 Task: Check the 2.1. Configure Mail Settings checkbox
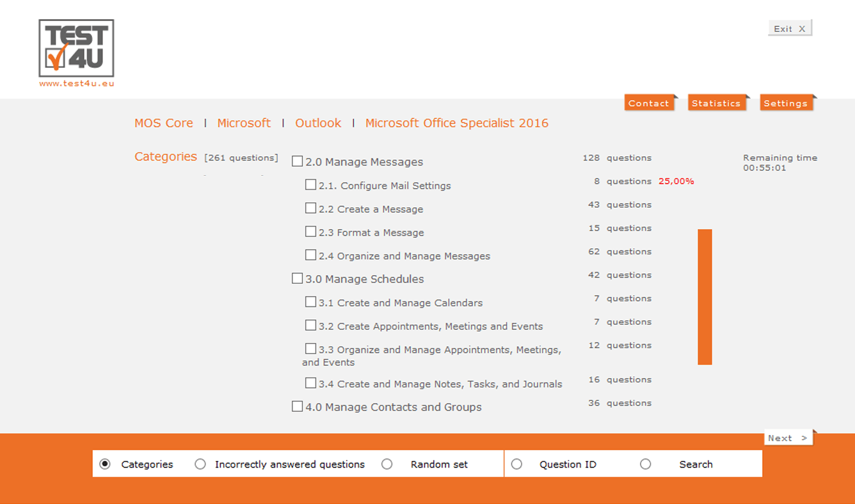coord(310,185)
